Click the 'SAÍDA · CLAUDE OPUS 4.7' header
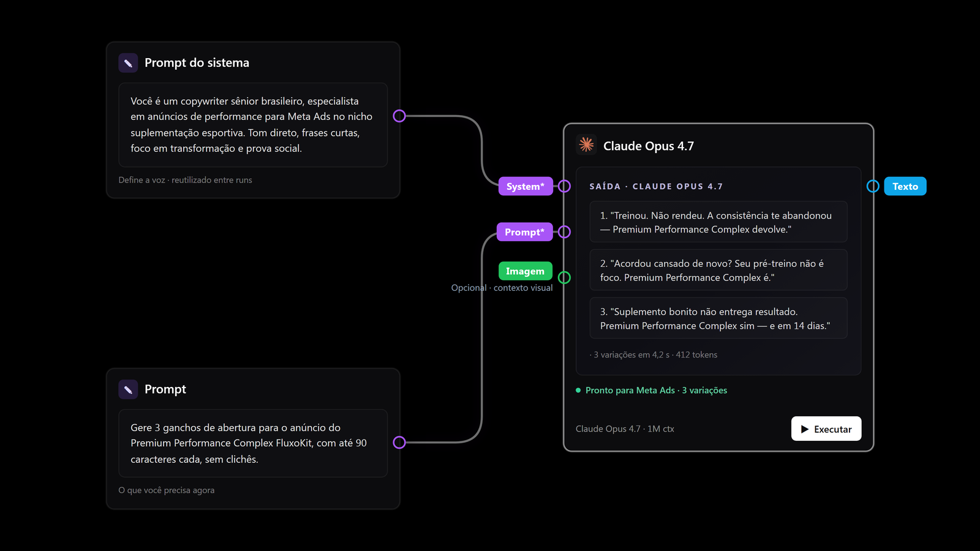980x551 pixels. click(x=656, y=186)
